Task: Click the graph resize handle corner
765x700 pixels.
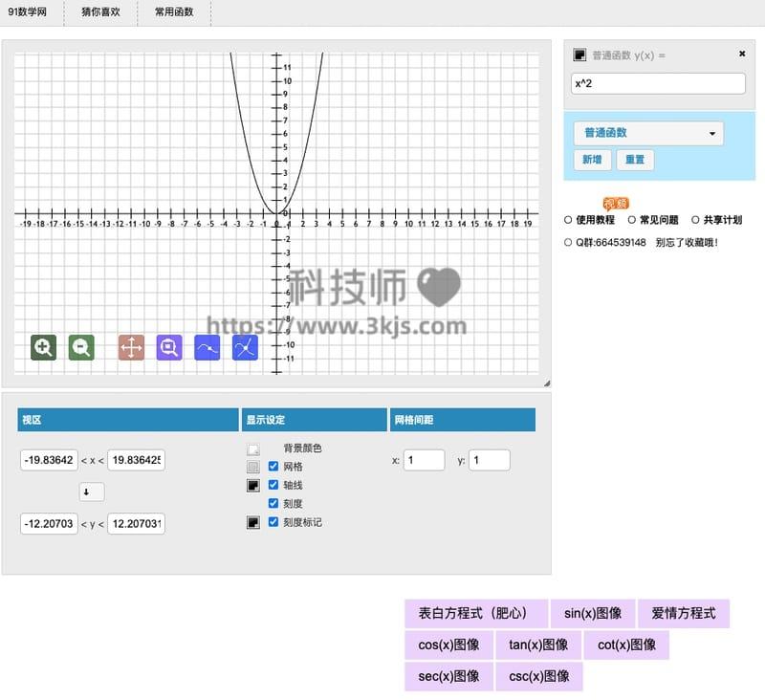Action: pyautogui.click(x=547, y=383)
